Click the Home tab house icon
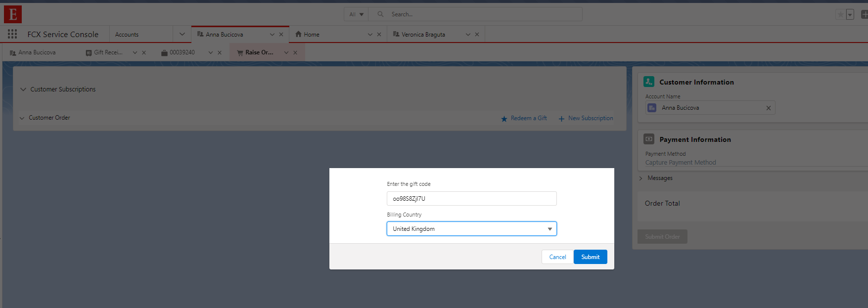The image size is (868, 308). pyautogui.click(x=298, y=34)
